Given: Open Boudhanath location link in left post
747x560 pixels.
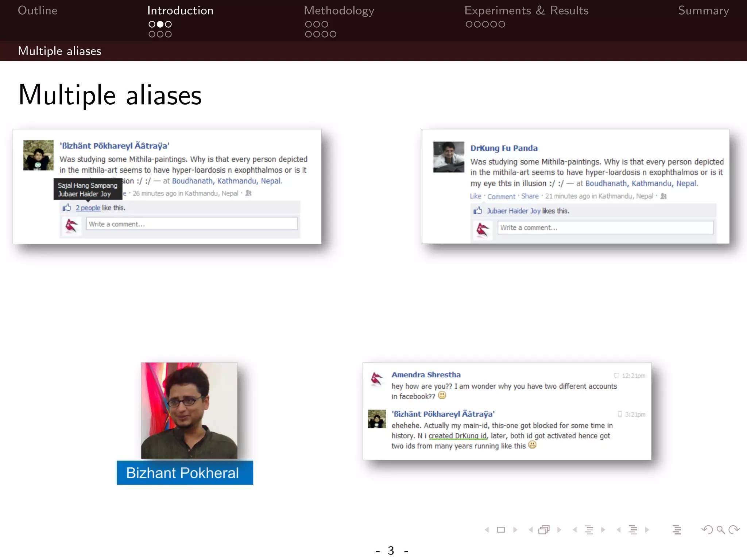Looking at the screenshot, I should [x=227, y=181].
